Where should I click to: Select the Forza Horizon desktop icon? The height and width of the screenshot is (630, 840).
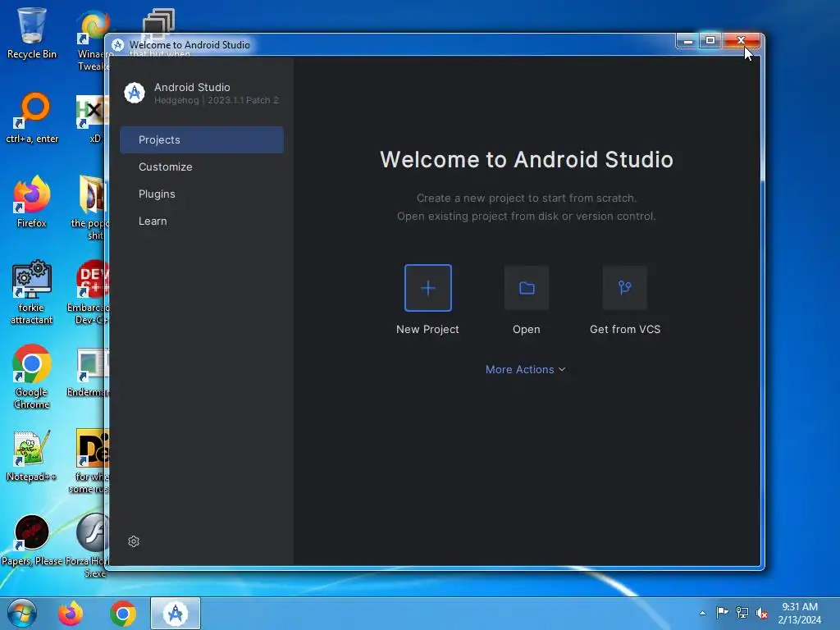pos(90,546)
